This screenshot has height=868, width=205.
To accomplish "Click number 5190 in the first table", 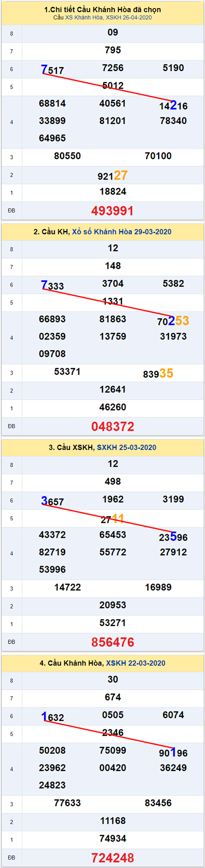I will tap(173, 68).
